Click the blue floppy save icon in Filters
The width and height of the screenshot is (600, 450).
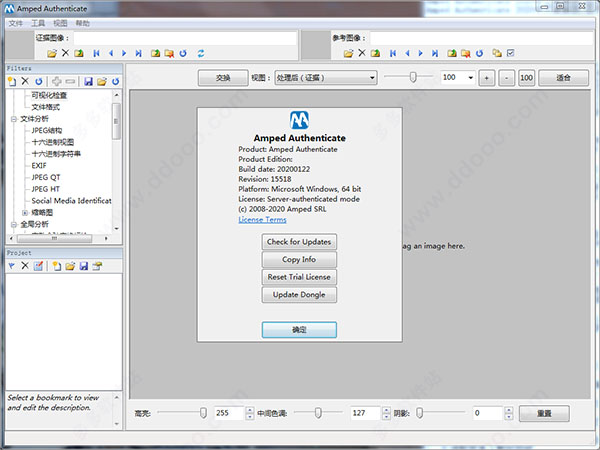pyautogui.click(x=88, y=81)
